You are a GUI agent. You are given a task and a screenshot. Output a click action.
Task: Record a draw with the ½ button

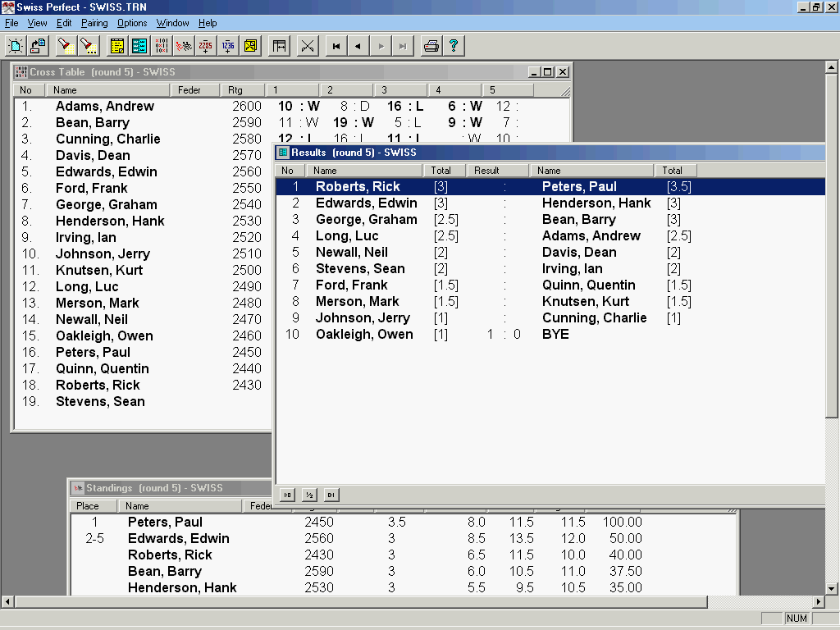click(309, 495)
